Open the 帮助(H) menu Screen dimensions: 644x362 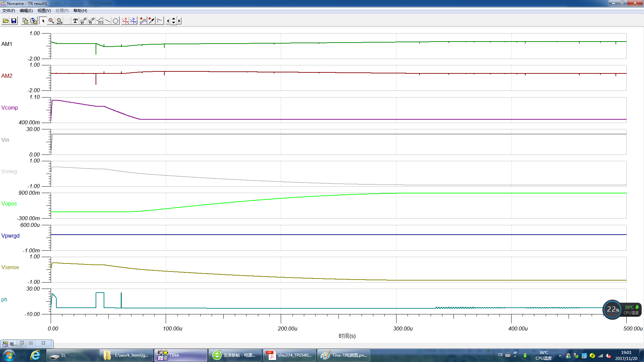tap(80, 11)
